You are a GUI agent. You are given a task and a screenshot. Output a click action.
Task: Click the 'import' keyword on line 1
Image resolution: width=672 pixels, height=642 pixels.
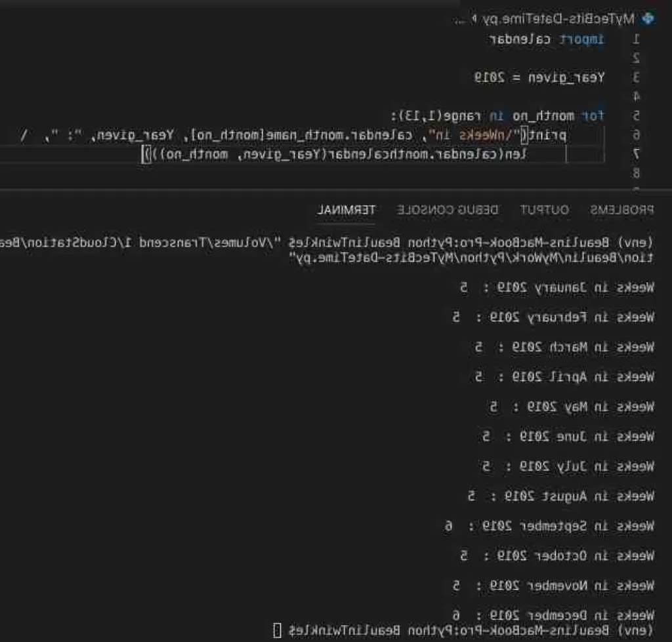(x=582, y=39)
